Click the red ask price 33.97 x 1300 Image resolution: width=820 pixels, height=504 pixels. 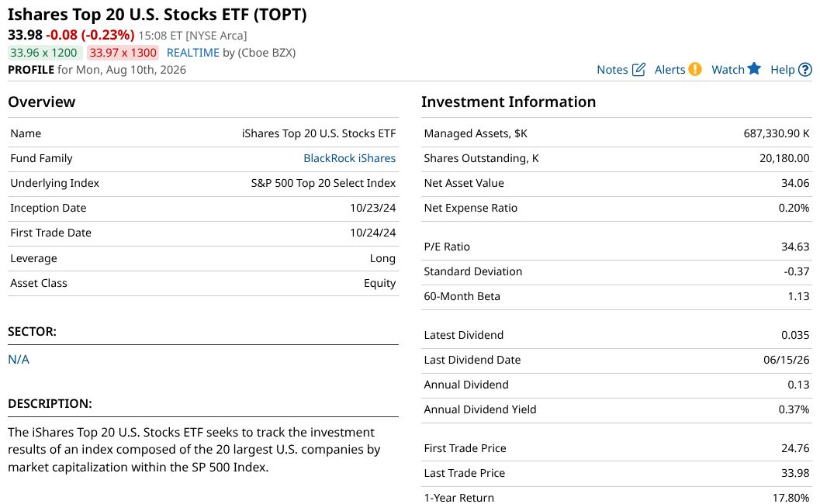(x=123, y=53)
